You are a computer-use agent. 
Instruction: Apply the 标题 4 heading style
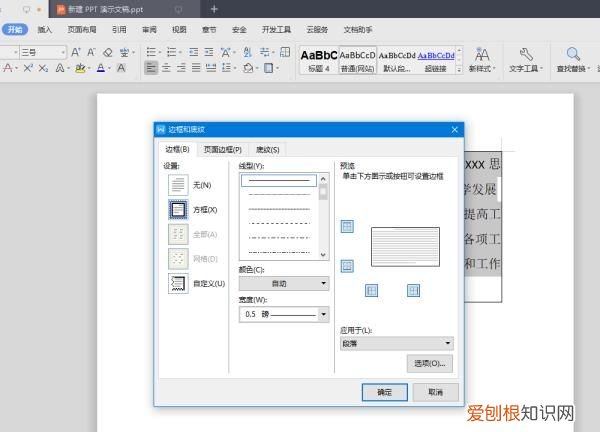[319, 60]
